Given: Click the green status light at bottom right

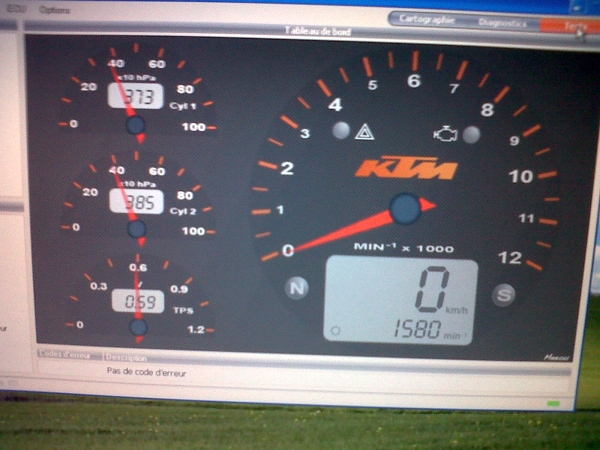Looking at the screenshot, I should coord(553,404).
